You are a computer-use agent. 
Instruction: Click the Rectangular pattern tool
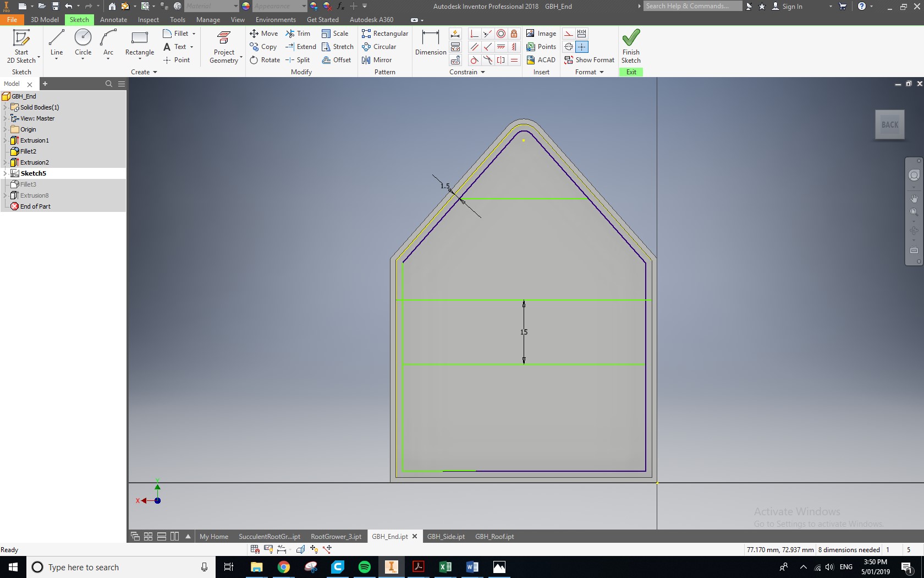point(385,34)
